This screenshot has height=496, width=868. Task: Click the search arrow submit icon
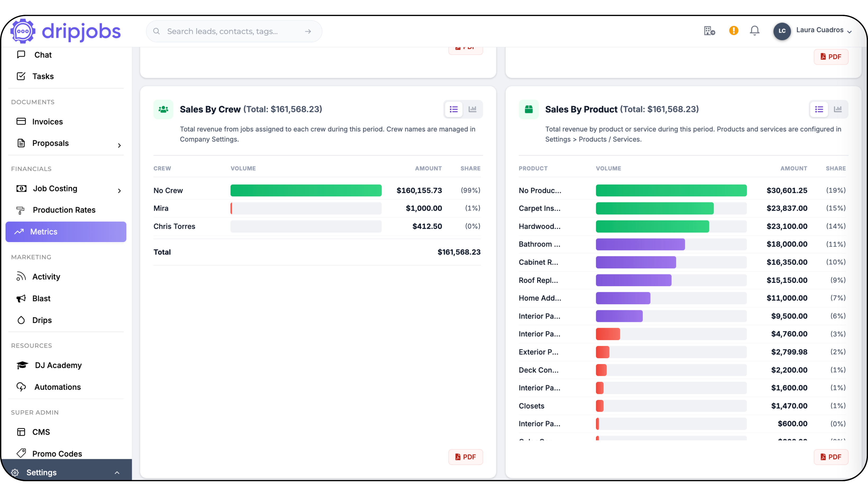click(x=308, y=31)
